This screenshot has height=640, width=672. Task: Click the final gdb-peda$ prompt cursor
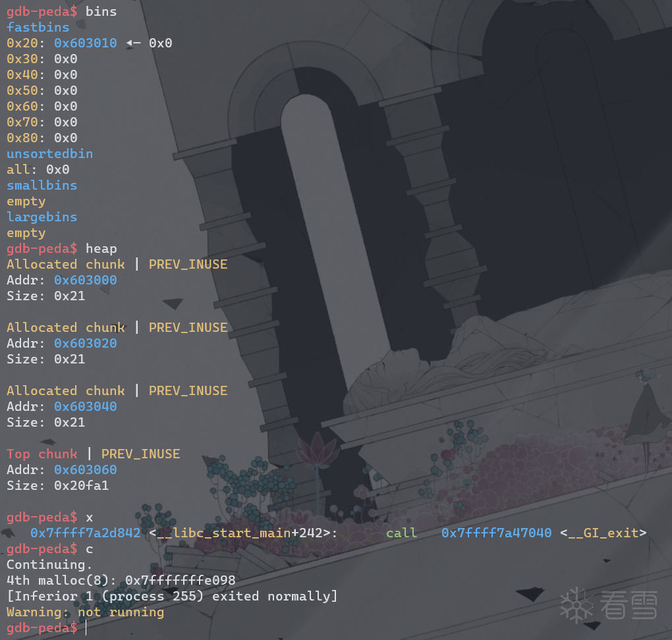coord(86,628)
